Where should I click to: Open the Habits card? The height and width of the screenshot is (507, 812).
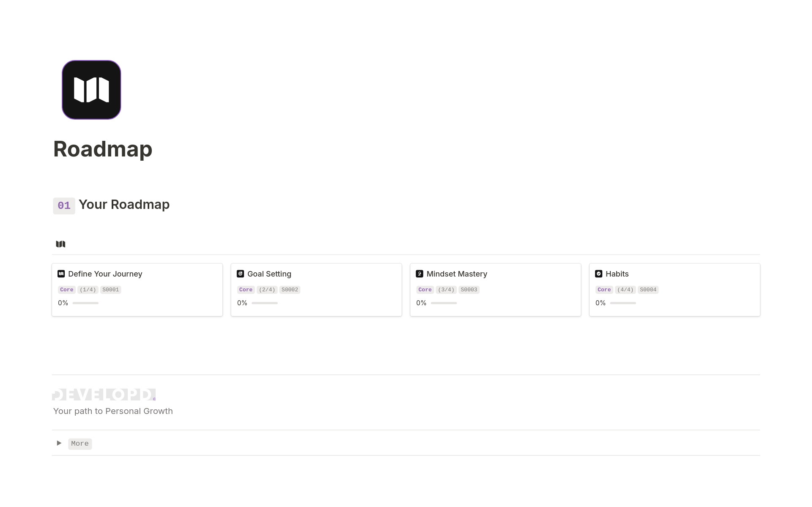[x=618, y=274]
